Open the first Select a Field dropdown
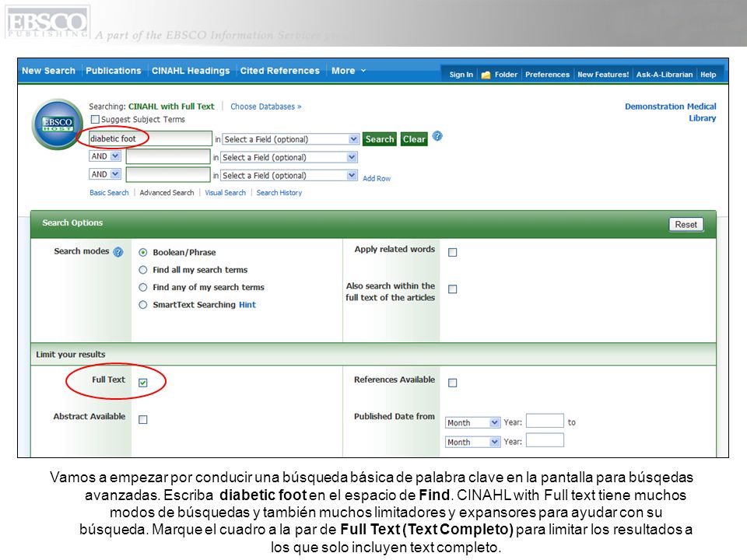 coord(290,139)
